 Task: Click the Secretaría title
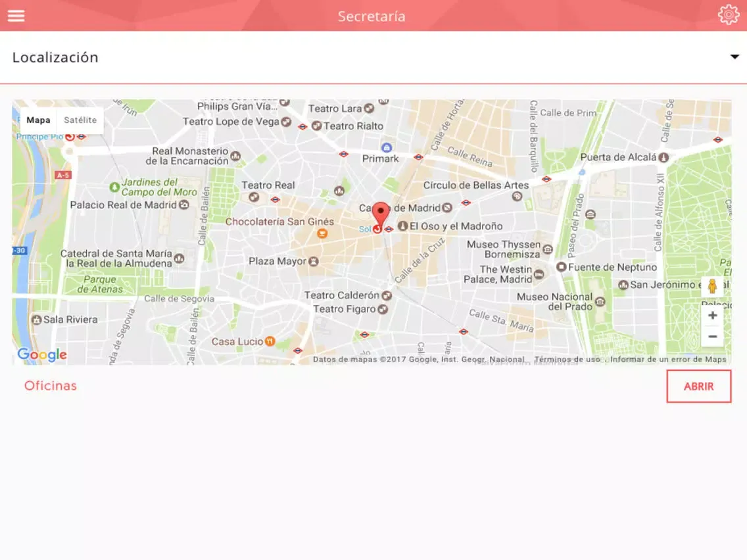point(372,16)
